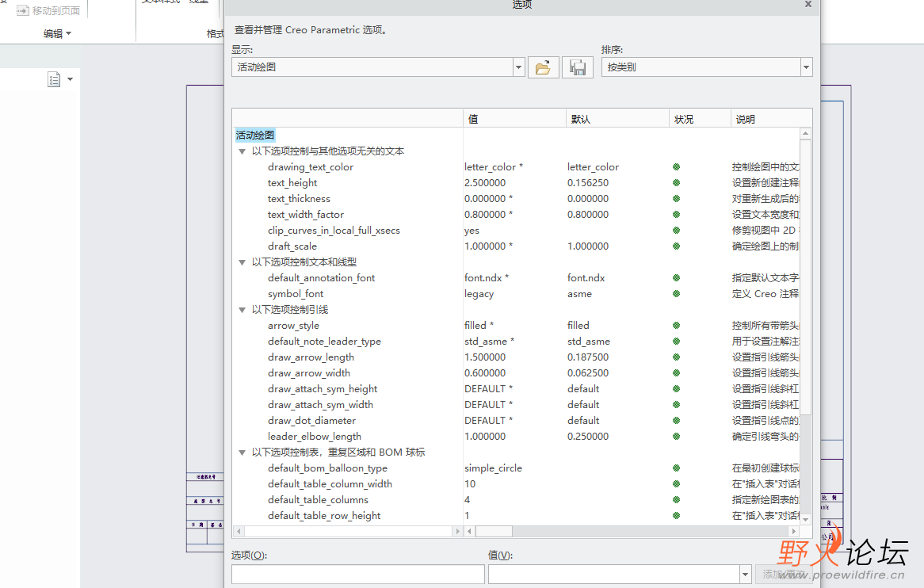Select the default_table_column_width option
Viewport: 924px width, 588px height.
[330, 484]
